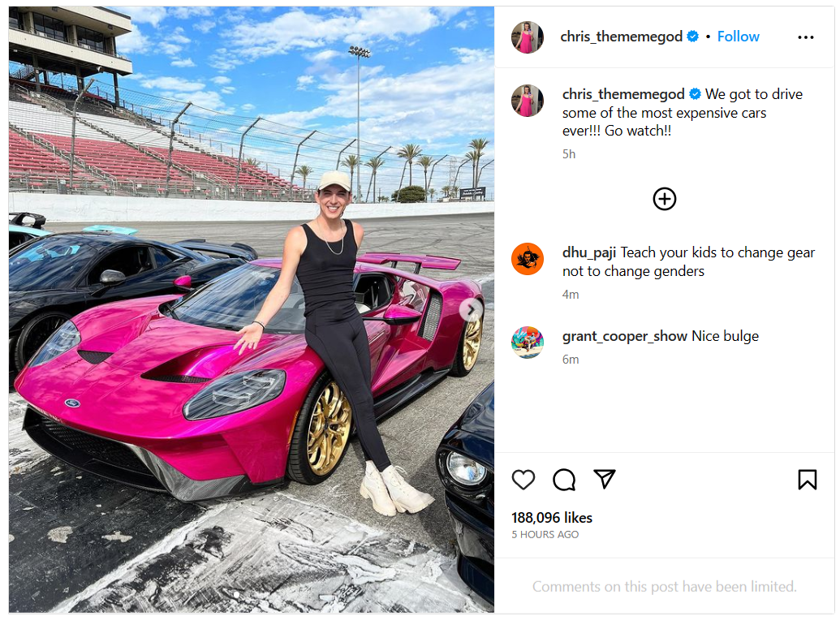This screenshot has height=625, width=840.
Task: Go to next photo with arrow
Action: click(471, 309)
